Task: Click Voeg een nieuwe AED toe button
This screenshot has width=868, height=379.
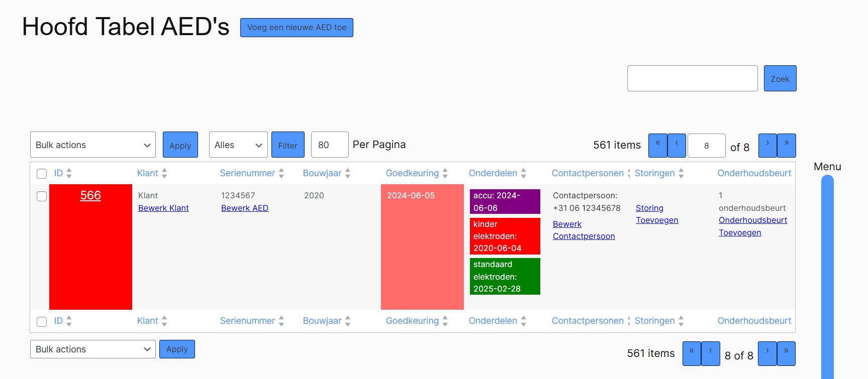Action: click(297, 28)
